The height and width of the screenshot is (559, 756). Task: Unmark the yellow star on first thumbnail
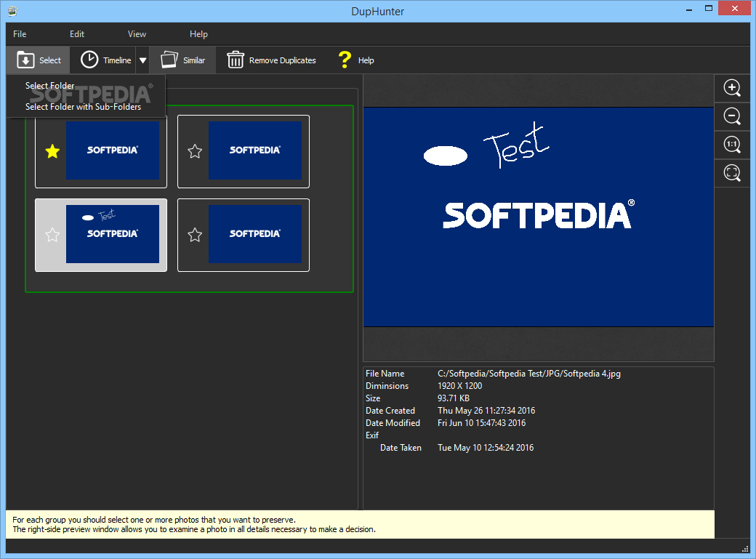pos(52,151)
